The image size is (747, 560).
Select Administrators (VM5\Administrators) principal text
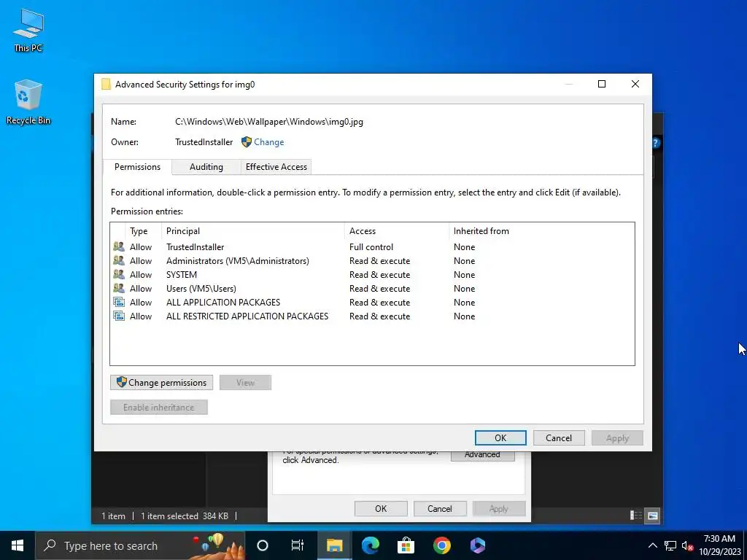click(x=237, y=260)
